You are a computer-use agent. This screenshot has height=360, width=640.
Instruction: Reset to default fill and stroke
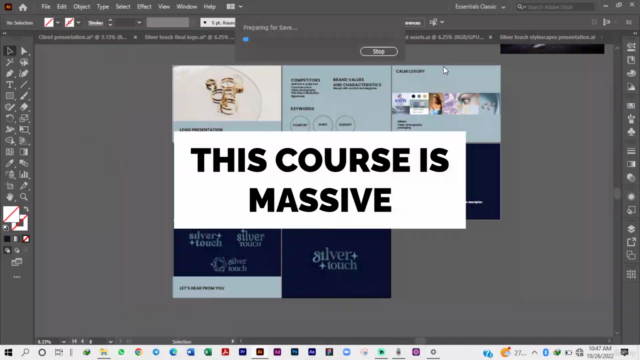coord(6,228)
